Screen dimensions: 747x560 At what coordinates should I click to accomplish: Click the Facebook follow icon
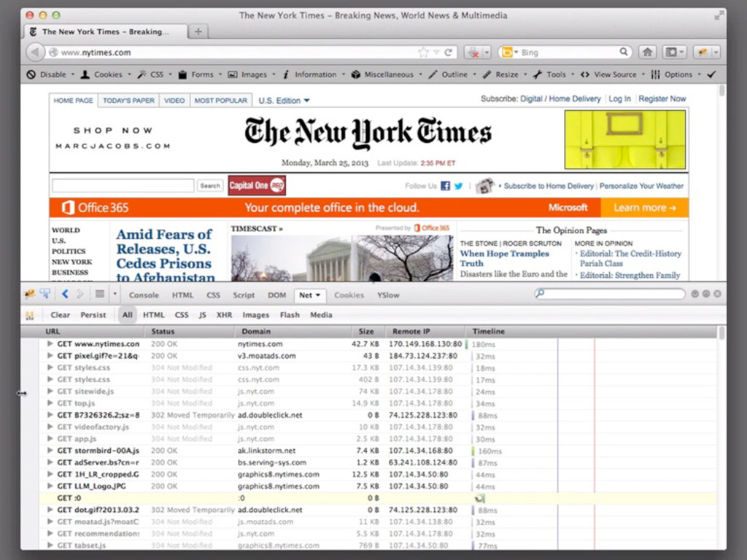pos(445,186)
